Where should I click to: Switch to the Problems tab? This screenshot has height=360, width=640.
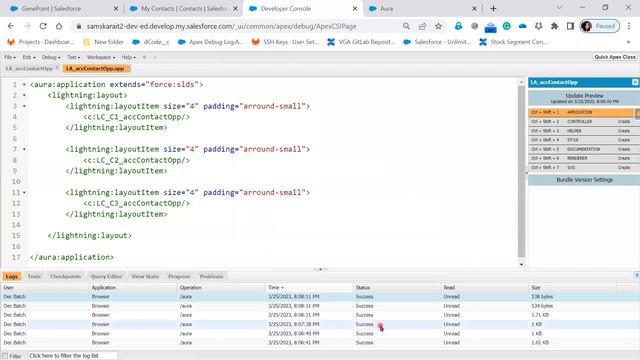pyautogui.click(x=211, y=276)
